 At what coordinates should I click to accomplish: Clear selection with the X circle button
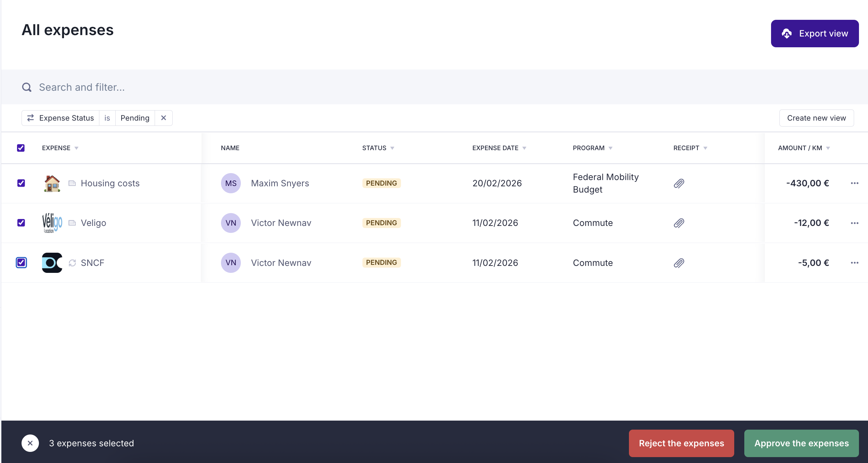(x=30, y=443)
